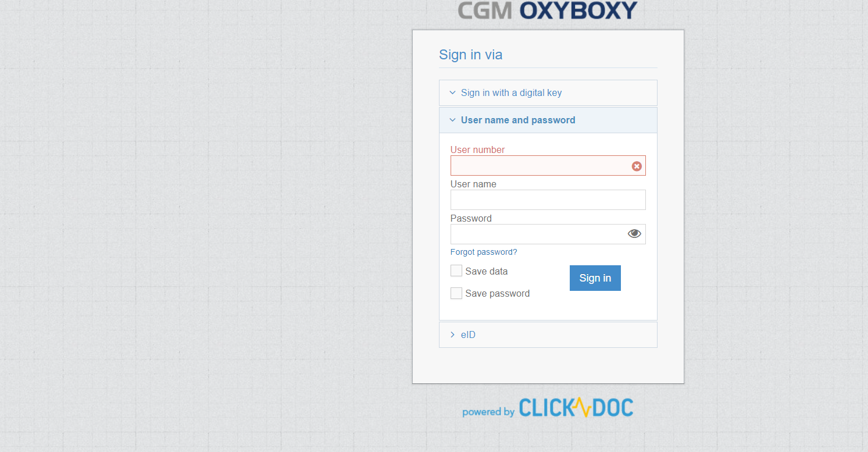Tick the Save password checkbox

456,293
